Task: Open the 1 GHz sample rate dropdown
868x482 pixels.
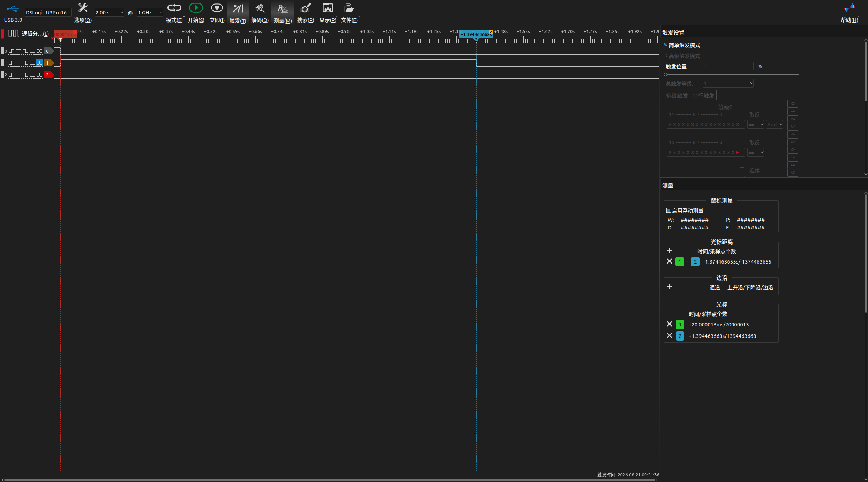Action: coord(150,13)
